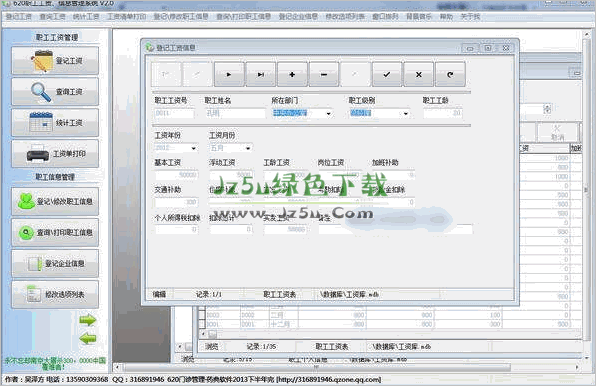
Task: Expand the 所在部门 dropdown
Action: [x=328, y=113]
